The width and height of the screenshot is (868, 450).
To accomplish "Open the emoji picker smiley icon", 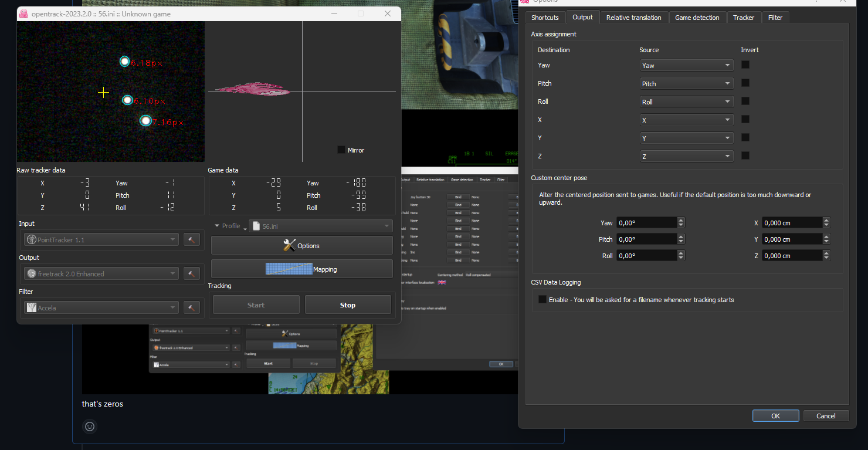I will coord(89,427).
